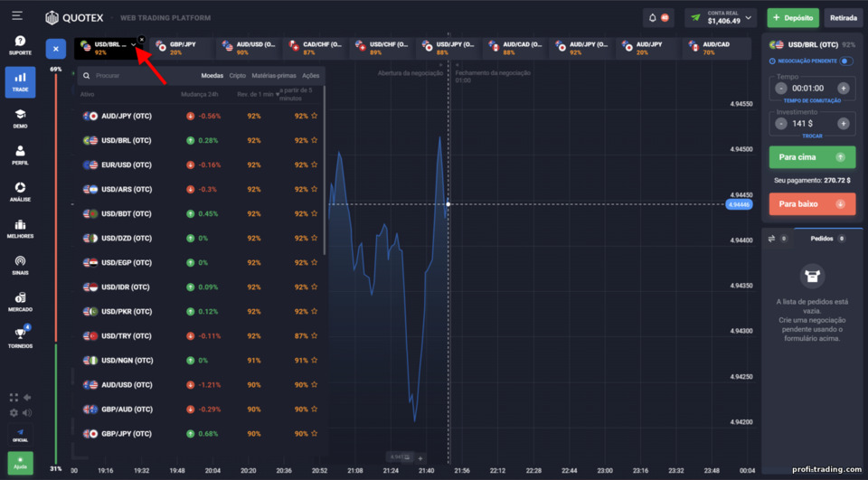
Task: Open the Torneios trophy icon
Action: (20, 338)
